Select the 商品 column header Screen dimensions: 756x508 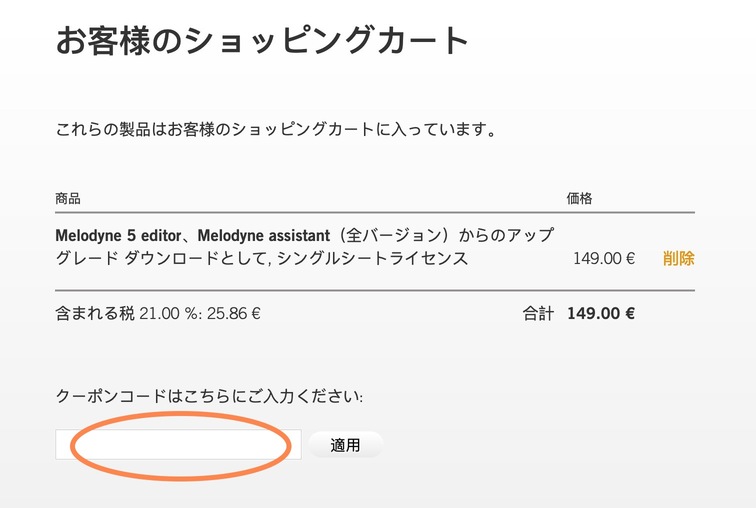click(x=68, y=198)
